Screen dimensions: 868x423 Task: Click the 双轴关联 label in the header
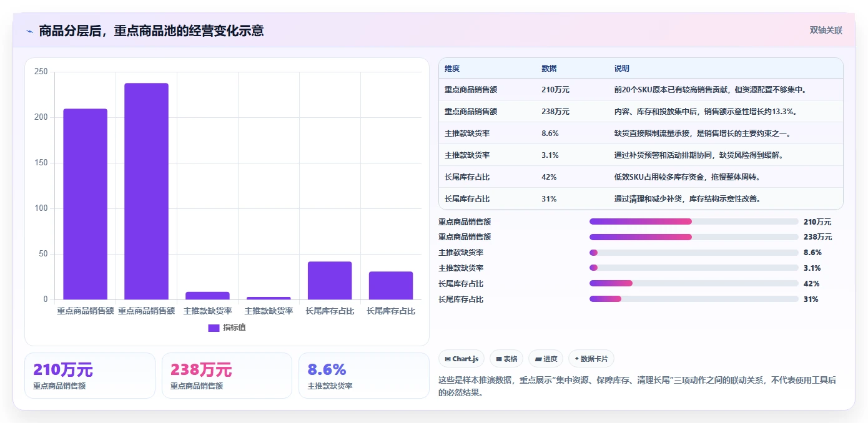(826, 31)
